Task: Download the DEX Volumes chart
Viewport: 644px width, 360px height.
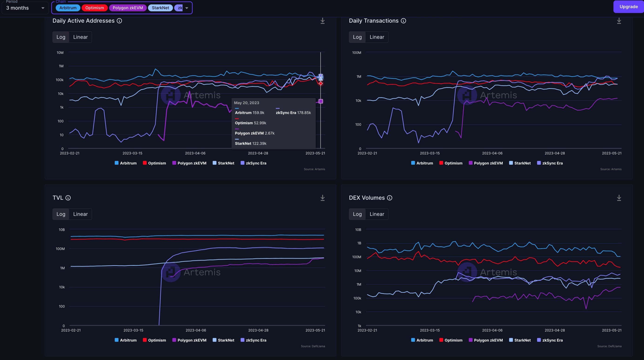Action: (619, 198)
